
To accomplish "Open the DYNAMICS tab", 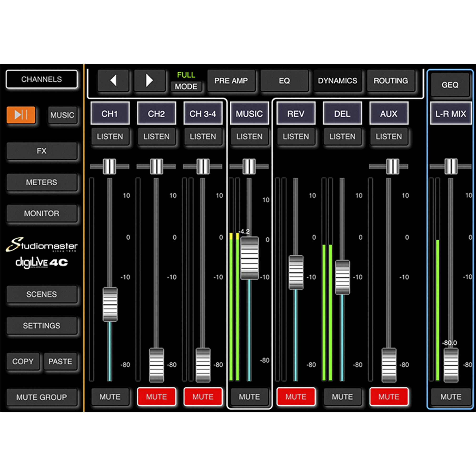I will coord(337,81).
